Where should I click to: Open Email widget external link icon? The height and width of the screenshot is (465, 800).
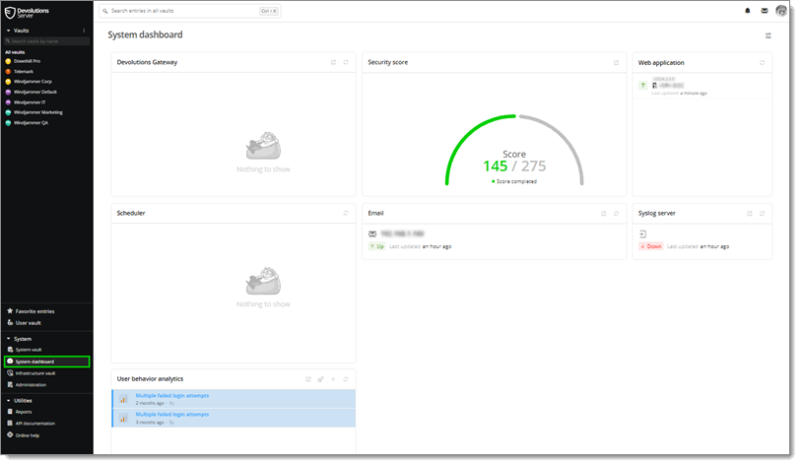pyautogui.click(x=604, y=213)
